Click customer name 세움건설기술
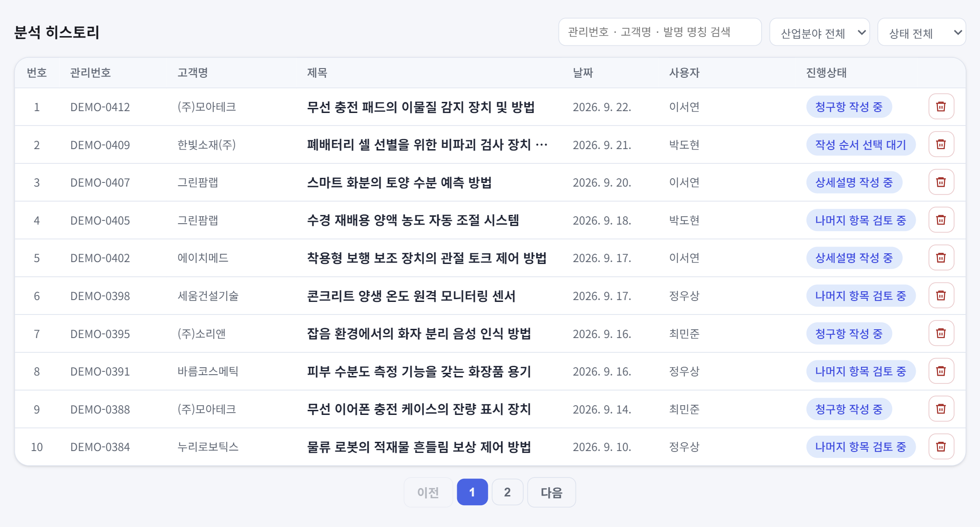 208,296
